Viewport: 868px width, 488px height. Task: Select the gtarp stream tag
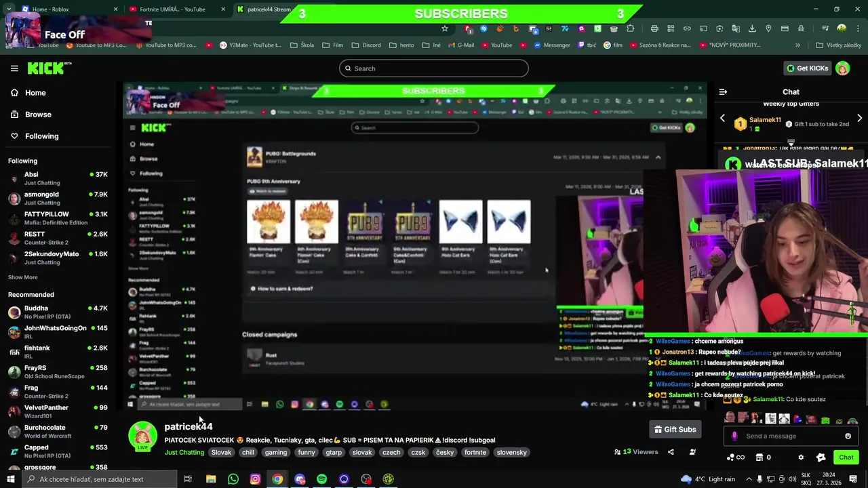pos(334,452)
